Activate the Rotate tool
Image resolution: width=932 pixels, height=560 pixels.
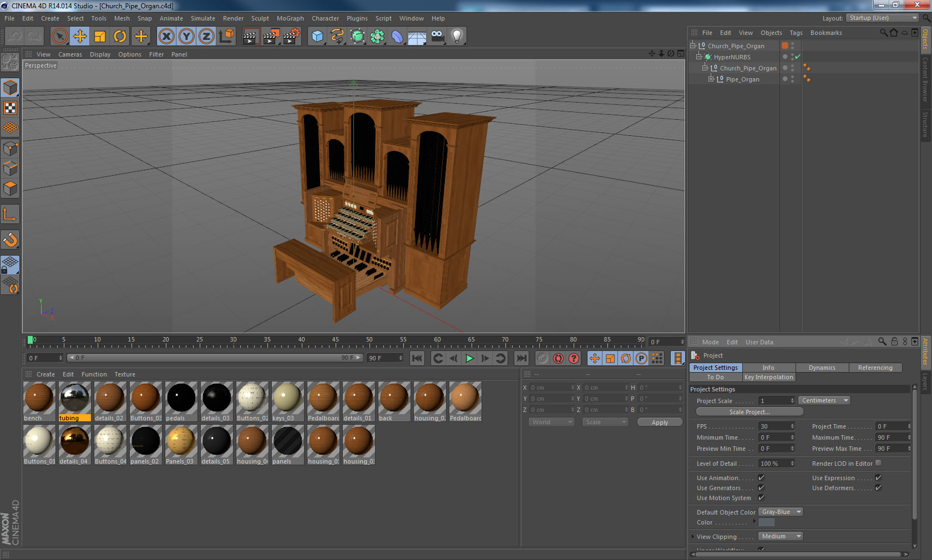pos(120,37)
